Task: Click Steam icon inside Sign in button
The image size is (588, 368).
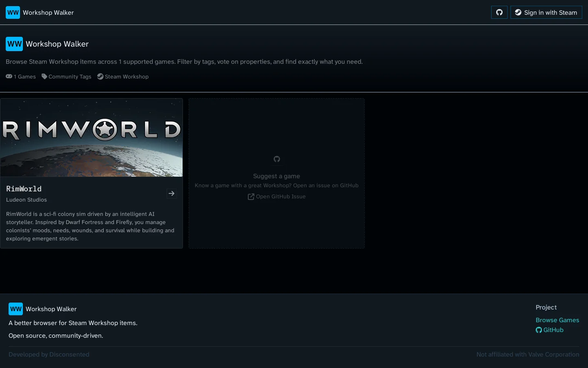Action: (x=518, y=12)
